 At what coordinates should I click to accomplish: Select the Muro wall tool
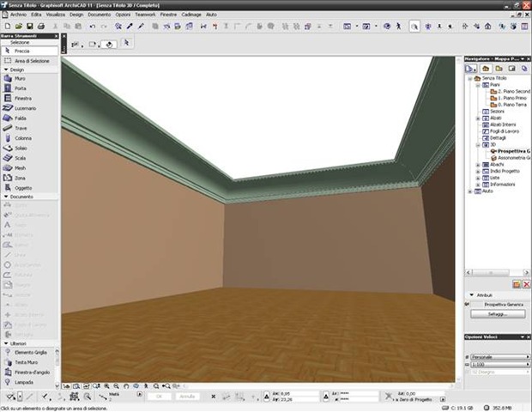point(21,78)
